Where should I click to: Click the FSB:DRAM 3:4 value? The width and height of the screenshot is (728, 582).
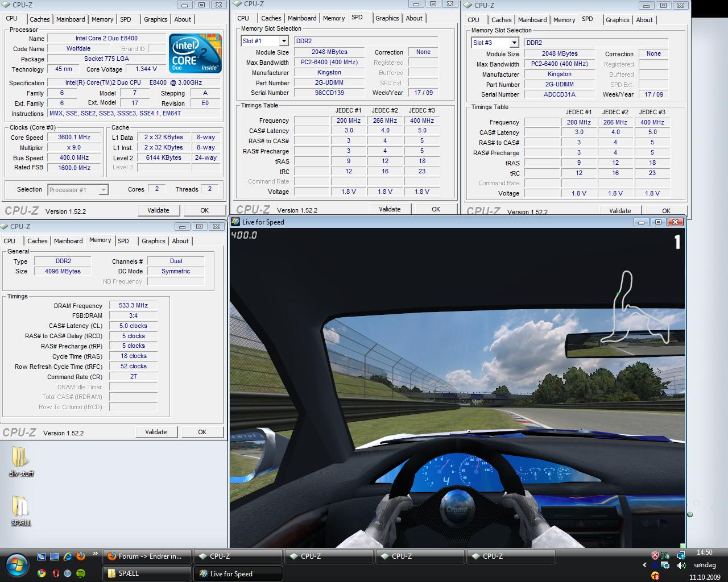[133, 315]
